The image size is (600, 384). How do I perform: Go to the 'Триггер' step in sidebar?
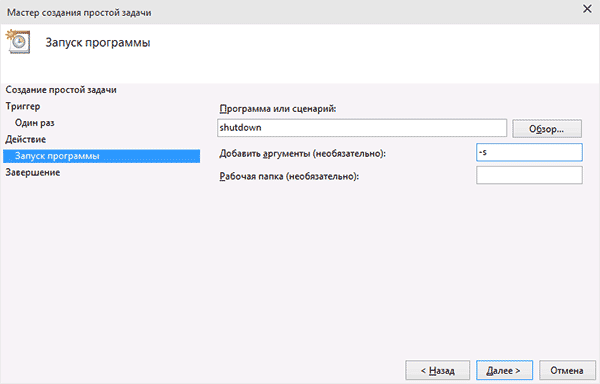point(23,106)
